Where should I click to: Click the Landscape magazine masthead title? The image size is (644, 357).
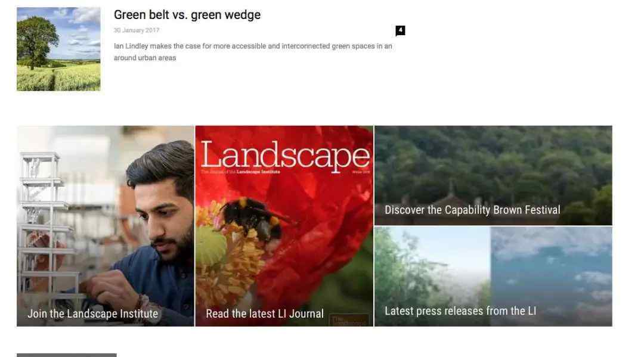tap(285, 156)
